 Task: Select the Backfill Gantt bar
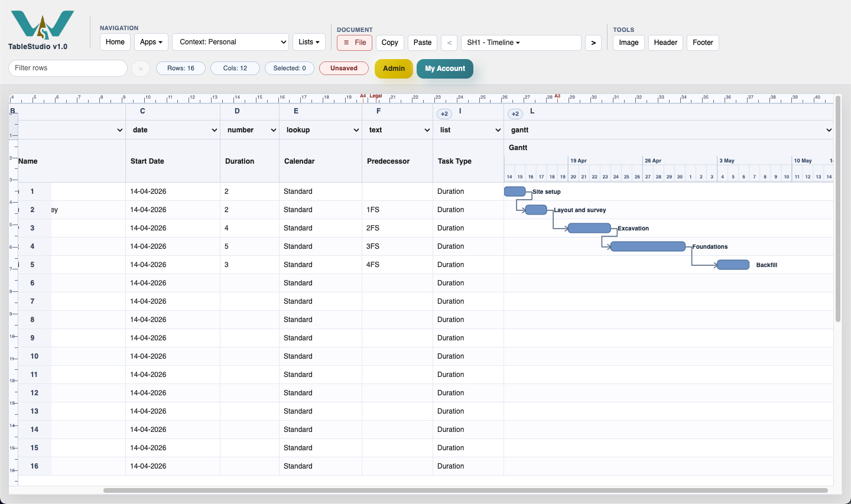click(x=733, y=265)
